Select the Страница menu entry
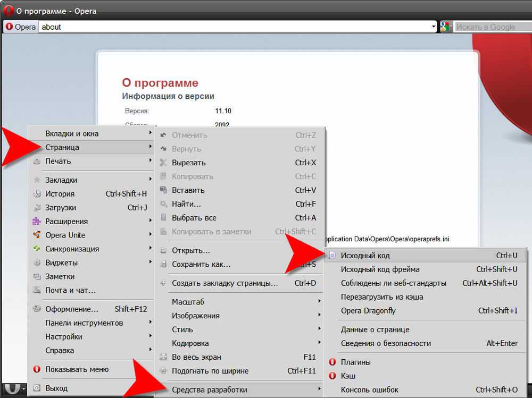The image size is (532, 398). tap(92, 148)
